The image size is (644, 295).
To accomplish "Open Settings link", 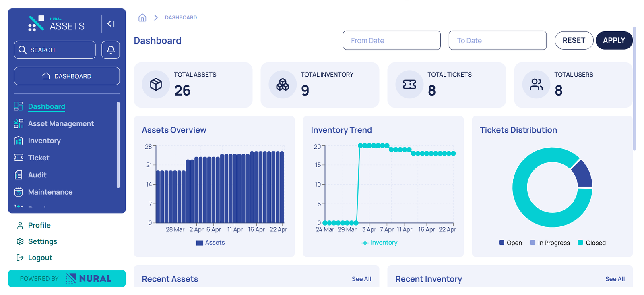I will click(43, 241).
